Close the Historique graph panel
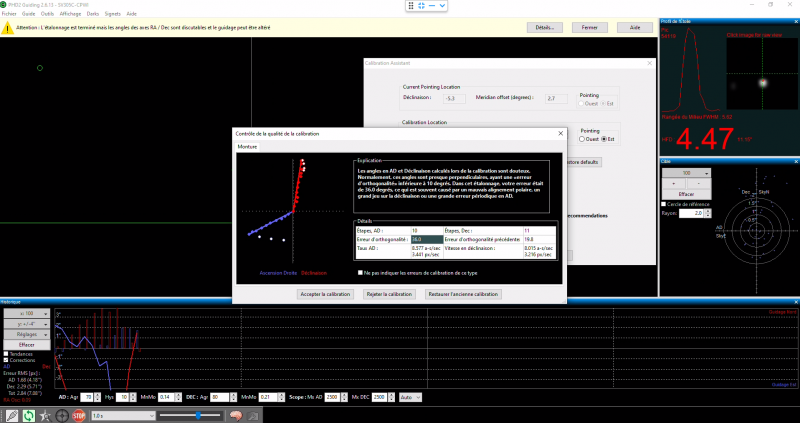 (x=796, y=302)
